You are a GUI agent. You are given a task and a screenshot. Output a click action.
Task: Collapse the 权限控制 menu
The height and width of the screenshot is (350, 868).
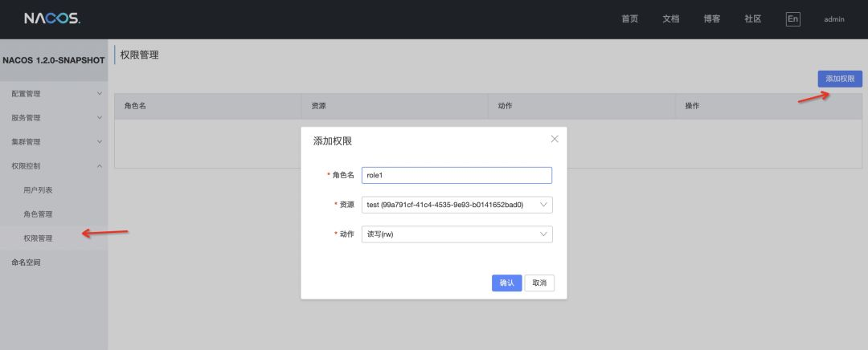pyautogui.click(x=54, y=166)
